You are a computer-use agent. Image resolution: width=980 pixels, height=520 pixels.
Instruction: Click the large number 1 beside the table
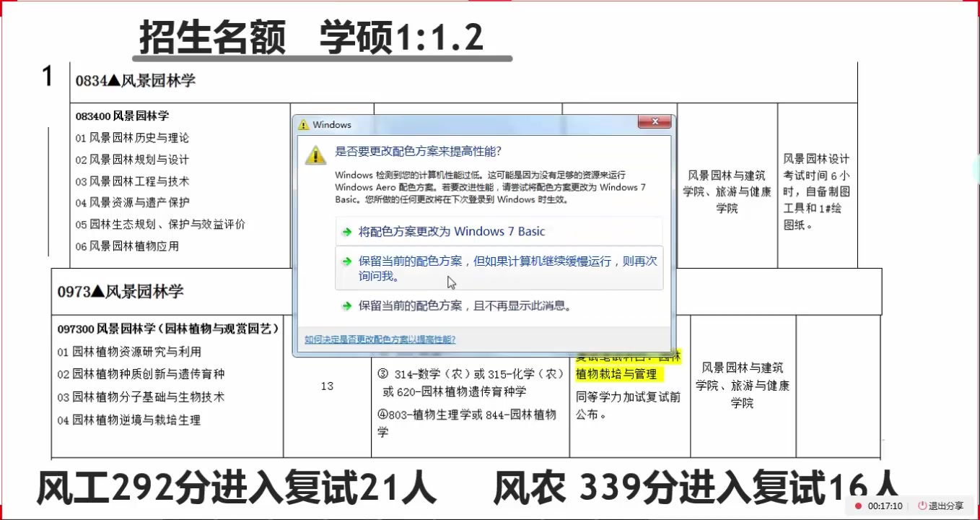click(x=48, y=77)
